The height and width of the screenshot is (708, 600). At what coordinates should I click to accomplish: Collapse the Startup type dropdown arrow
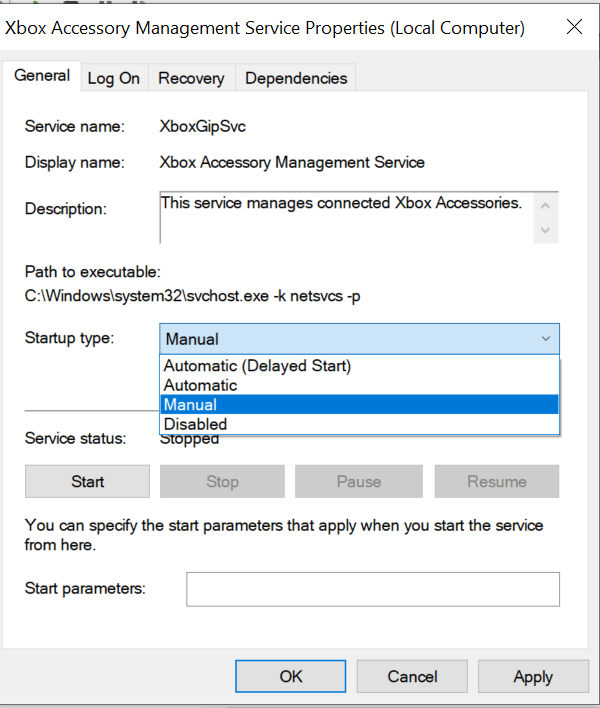pyautogui.click(x=545, y=339)
